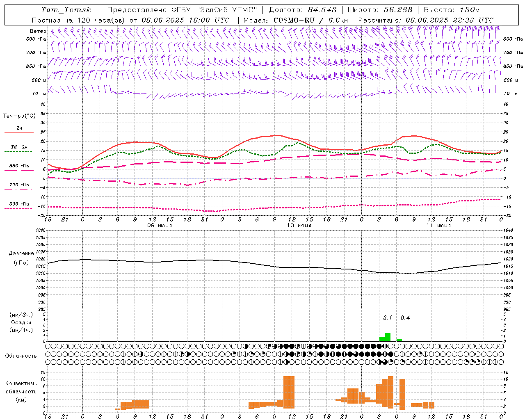Click the '(мм/3ч.)' precipitation unit label
The width and height of the screenshot is (525, 420).
coord(21,315)
